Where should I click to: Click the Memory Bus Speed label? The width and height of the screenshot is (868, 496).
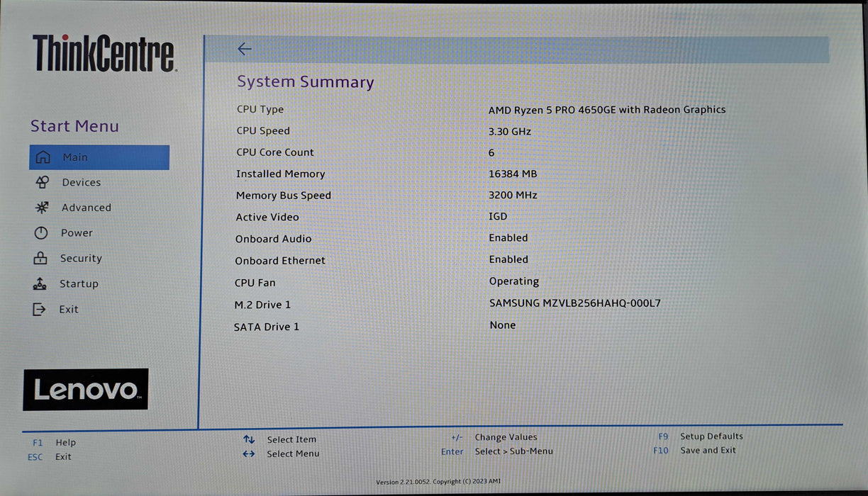(284, 196)
